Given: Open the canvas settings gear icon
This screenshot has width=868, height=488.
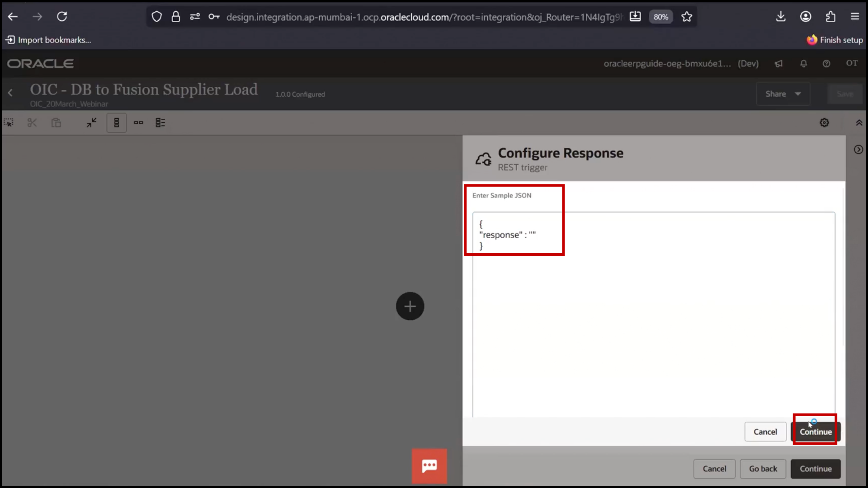Looking at the screenshot, I should (x=824, y=122).
